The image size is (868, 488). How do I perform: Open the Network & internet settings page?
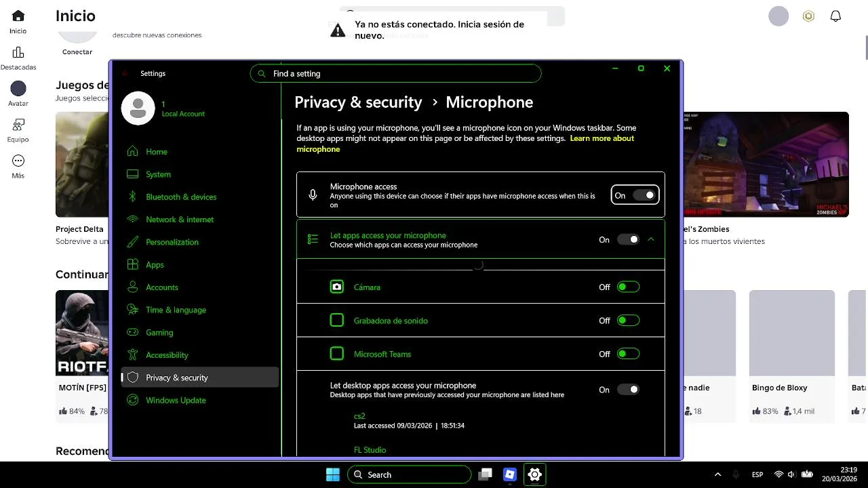coord(180,220)
